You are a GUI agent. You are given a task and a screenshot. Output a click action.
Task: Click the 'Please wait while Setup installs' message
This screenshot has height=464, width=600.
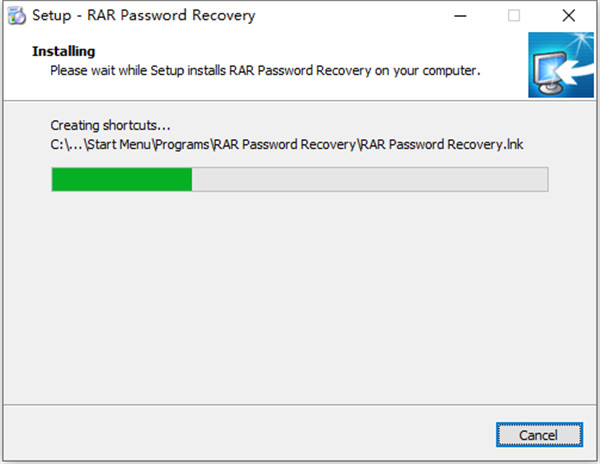coord(265,71)
